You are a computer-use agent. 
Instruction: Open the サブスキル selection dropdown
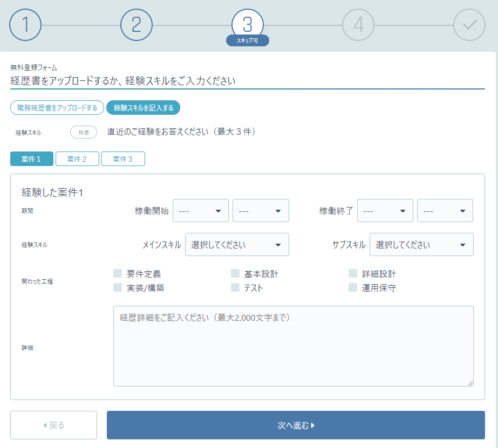coord(421,244)
